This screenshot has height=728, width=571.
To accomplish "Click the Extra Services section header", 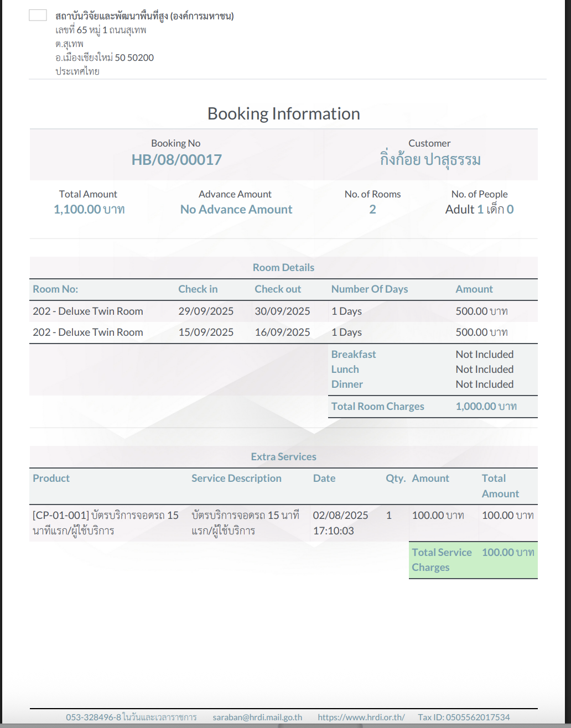I will tap(283, 456).
